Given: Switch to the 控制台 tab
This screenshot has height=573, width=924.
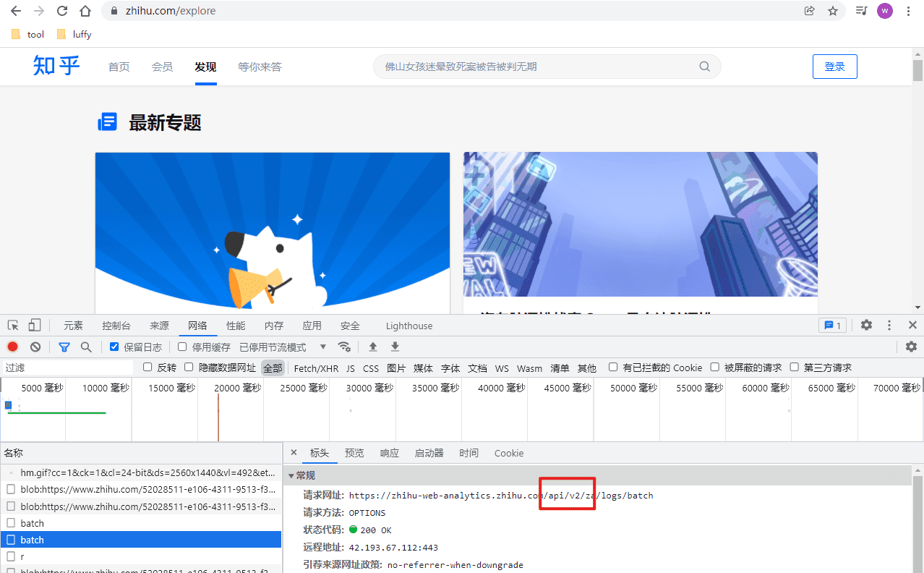Looking at the screenshot, I should point(116,326).
